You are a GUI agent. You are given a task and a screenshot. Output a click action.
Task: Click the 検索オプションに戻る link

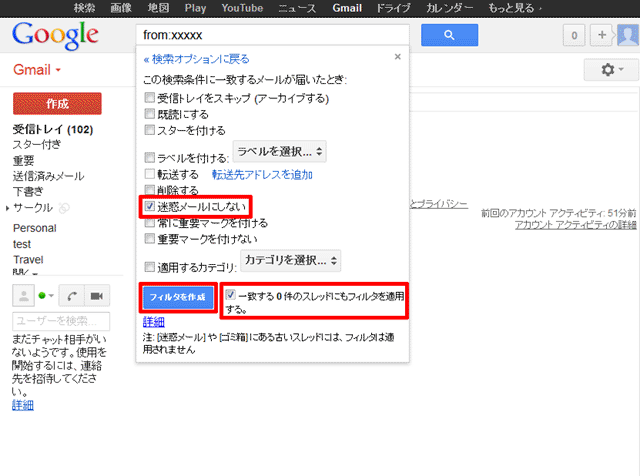pyautogui.click(x=196, y=59)
